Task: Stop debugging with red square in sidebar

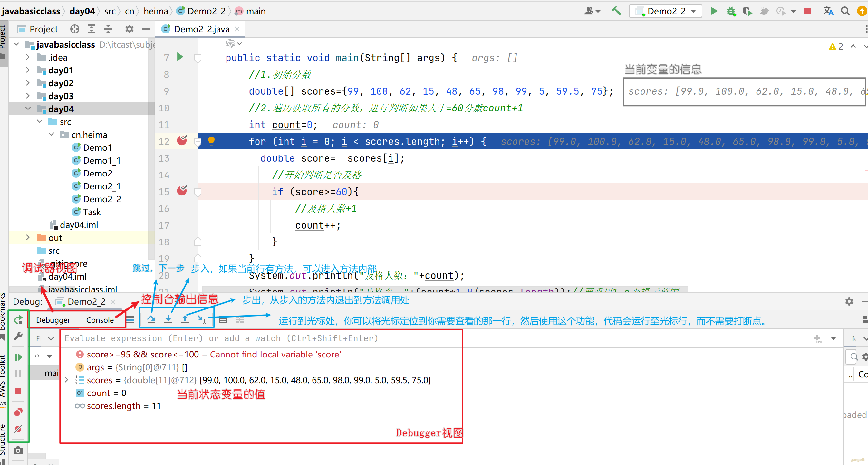Action: click(x=18, y=391)
